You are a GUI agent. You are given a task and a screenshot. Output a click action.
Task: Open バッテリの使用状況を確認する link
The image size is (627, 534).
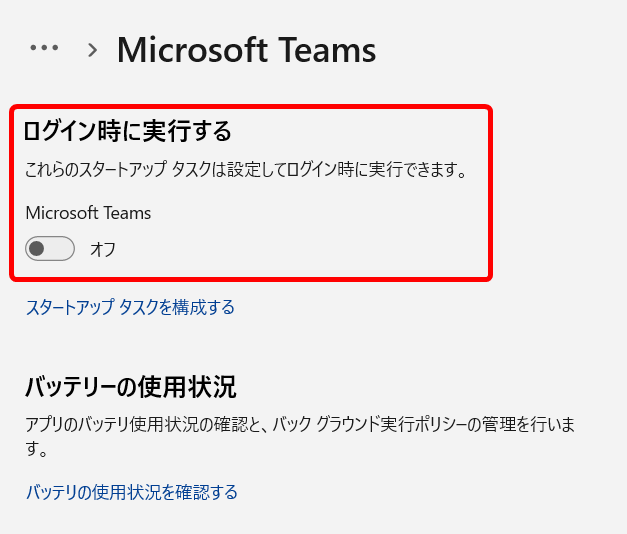pyautogui.click(x=132, y=492)
